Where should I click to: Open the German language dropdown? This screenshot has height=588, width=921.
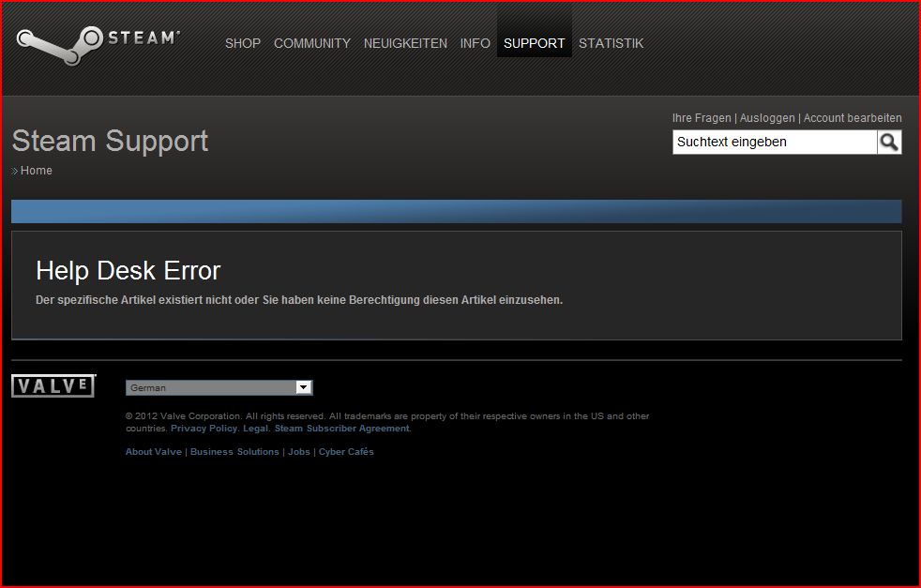click(x=219, y=387)
